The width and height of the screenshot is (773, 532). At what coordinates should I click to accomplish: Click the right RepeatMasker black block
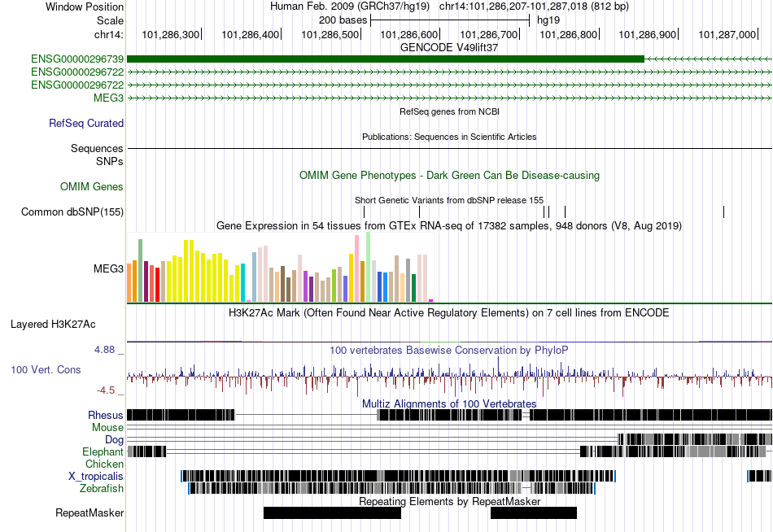pyautogui.click(x=534, y=512)
